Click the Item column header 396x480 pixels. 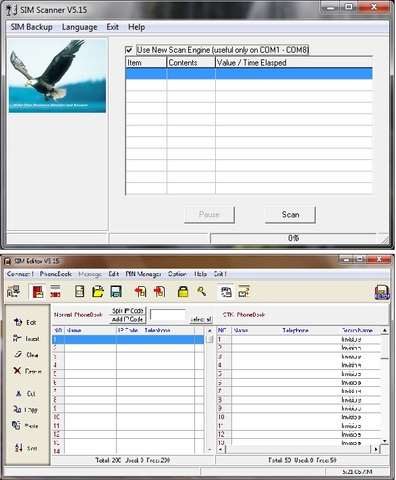click(146, 63)
